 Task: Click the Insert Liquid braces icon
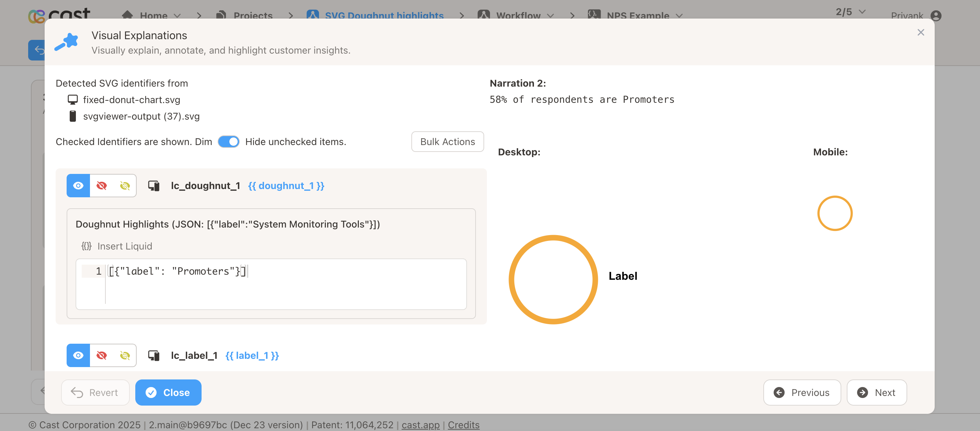86,246
